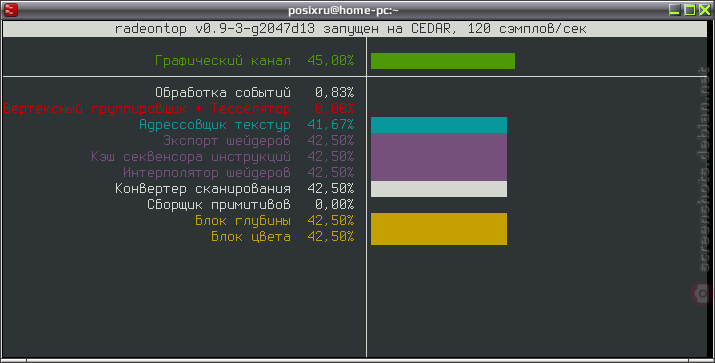Select the 'Интерполятор шейдеров' label
The image size is (715, 363).
click(207, 172)
